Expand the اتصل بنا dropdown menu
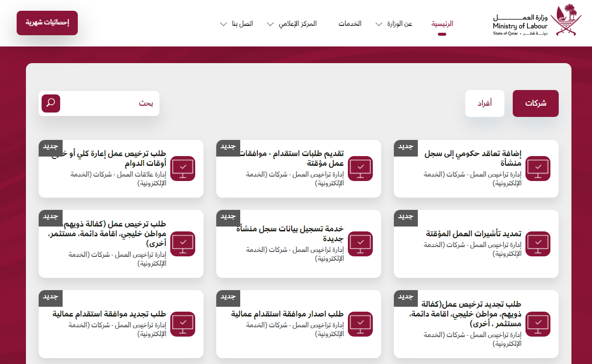Viewport: 592px width, 364px height. pyautogui.click(x=237, y=24)
